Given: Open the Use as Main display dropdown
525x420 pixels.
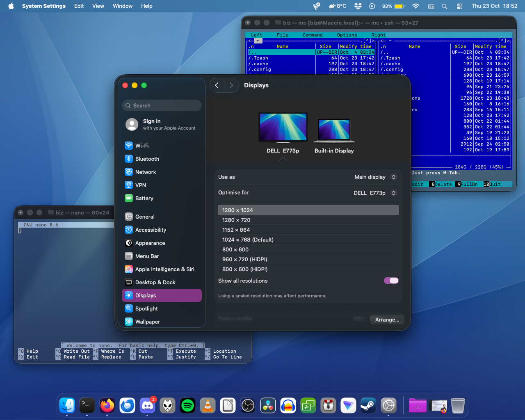Looking at the screenshot, I should (375, 177).
